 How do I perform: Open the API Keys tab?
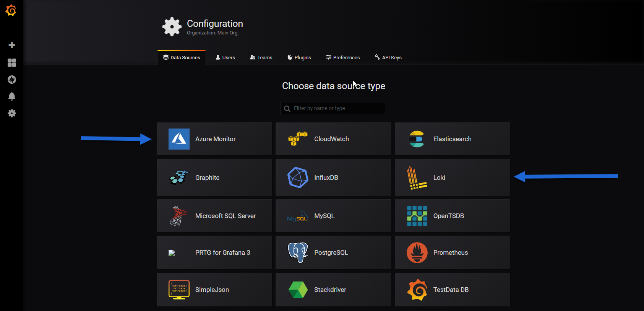click(x=388, y=58)
